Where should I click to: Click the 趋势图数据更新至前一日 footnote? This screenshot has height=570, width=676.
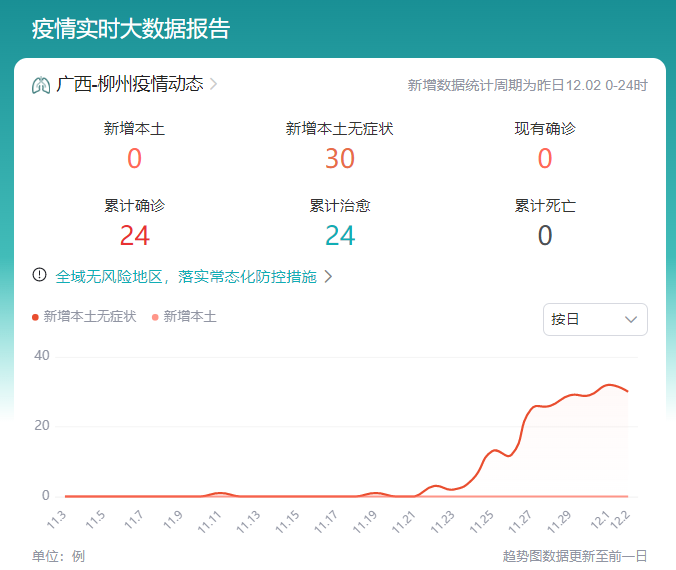[x=575, y=556]
